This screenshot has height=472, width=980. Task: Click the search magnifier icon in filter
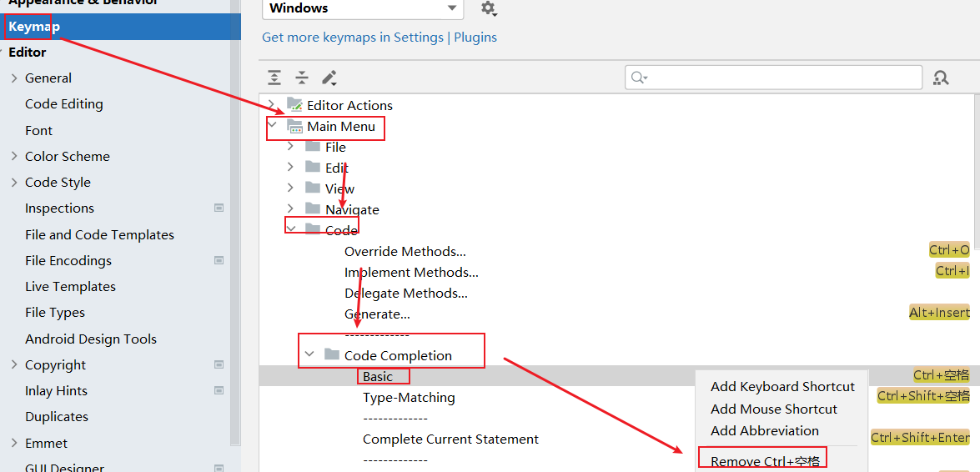pos(639,78)
